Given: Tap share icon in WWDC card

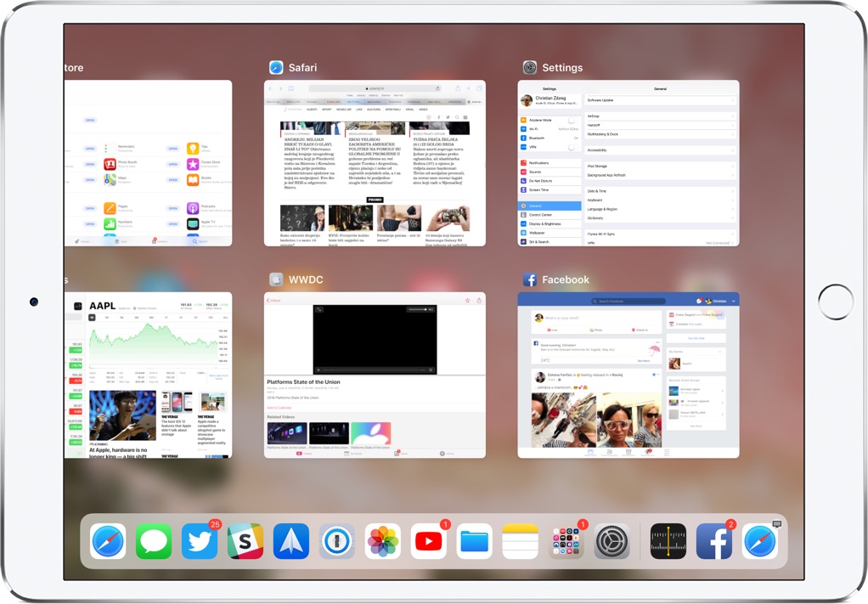Looking at the screenshot, I should 479,300.
